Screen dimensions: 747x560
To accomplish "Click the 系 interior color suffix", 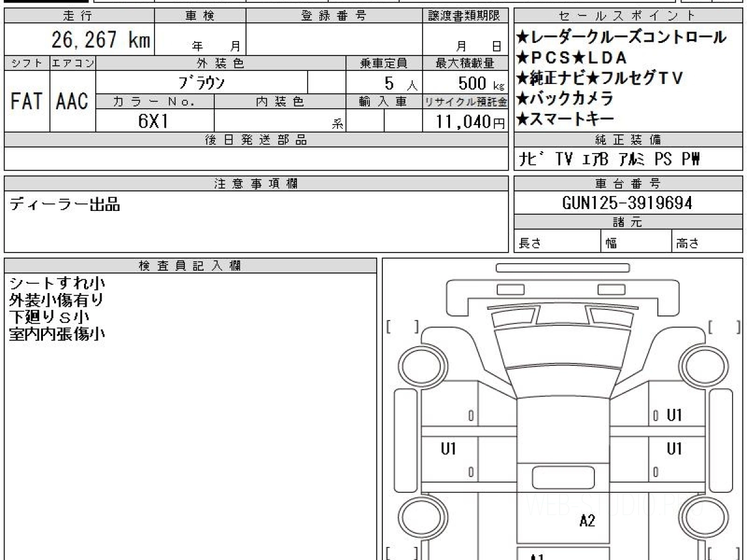I will click(338, 124).
